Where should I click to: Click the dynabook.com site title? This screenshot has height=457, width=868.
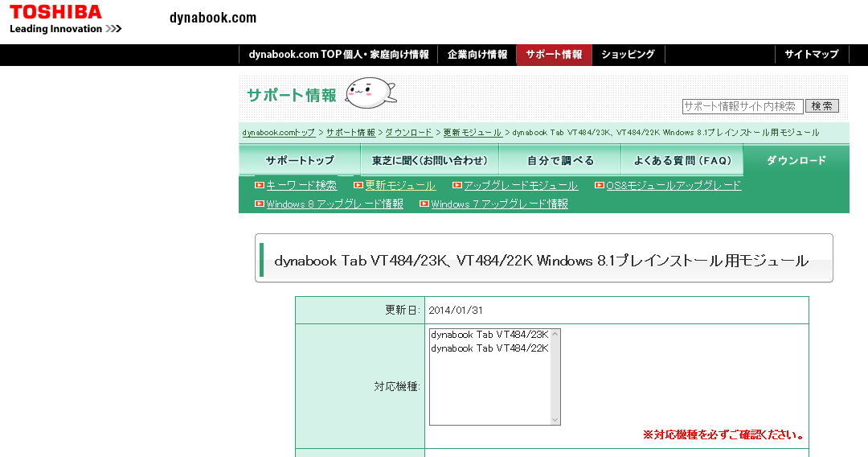click(x=212, y=19)
